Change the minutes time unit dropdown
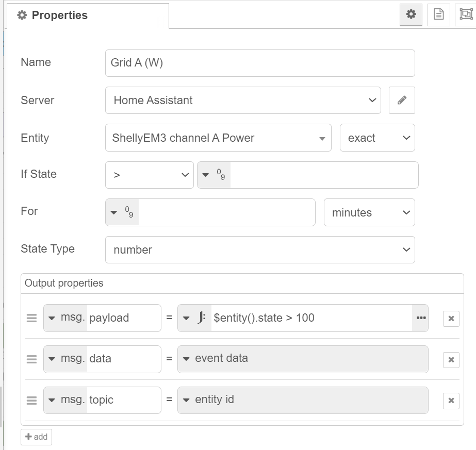The height and width of the screenshot is (450, 476). (369, 212)
